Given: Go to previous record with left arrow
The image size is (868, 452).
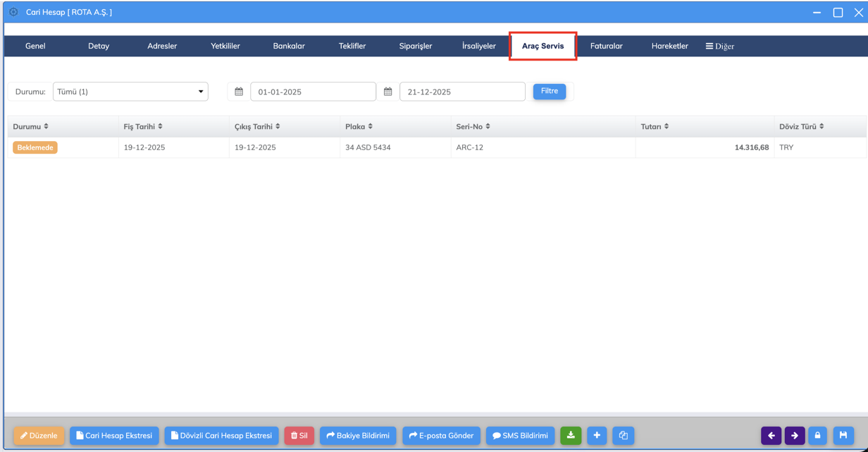Looking at the screenshot, I should 771,436.
